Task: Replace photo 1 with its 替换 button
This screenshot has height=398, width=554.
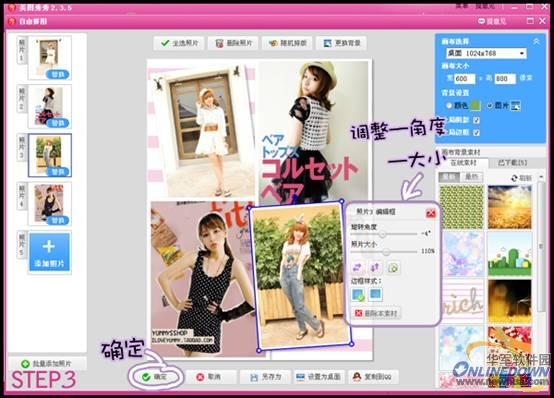Action: [x=58, y=75]
